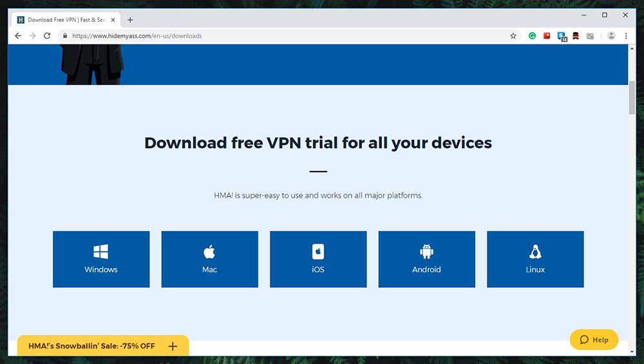Open the Grammarly extension icon
This screenshot has height=364, width=644.
[x=533, y=35]
